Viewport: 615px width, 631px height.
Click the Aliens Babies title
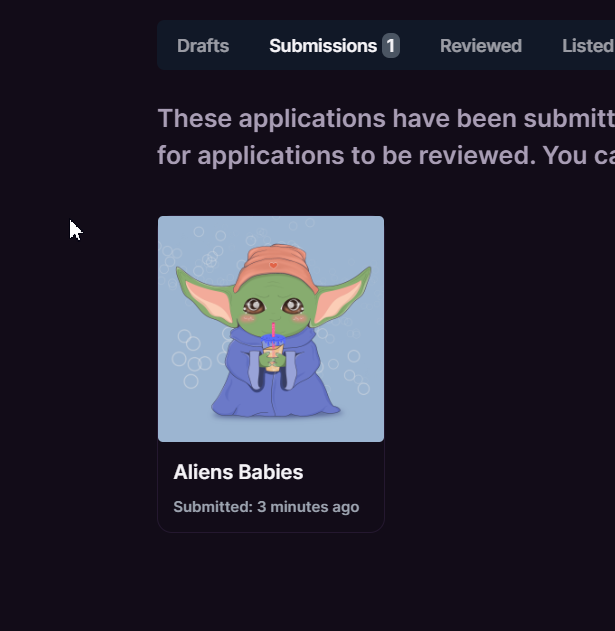(238, 472)
